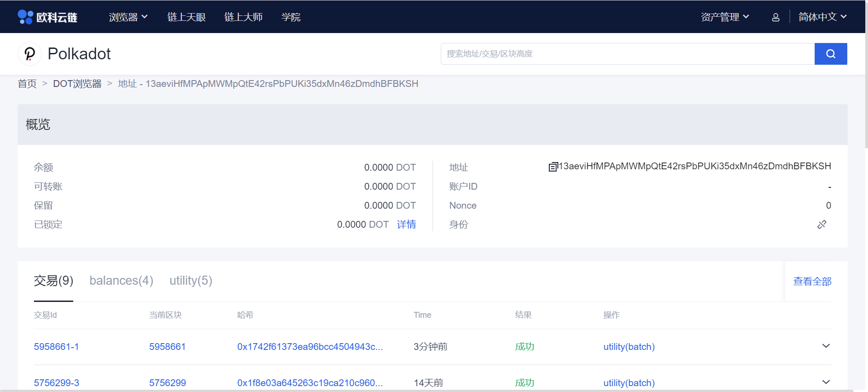Open hash 0x1f8e03a645263c19ca210c960...
Viewport: 868px width, 392px height.
pos(310,383)
